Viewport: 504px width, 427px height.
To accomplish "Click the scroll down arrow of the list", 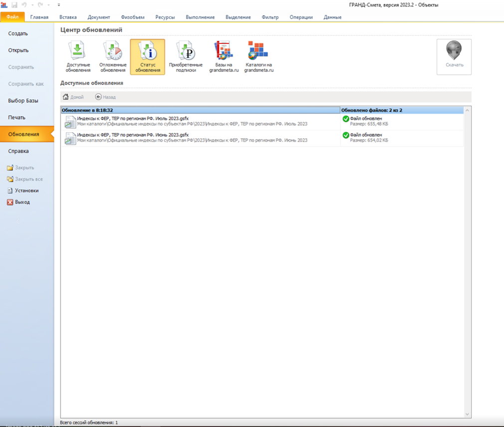I will pos(468,414).
